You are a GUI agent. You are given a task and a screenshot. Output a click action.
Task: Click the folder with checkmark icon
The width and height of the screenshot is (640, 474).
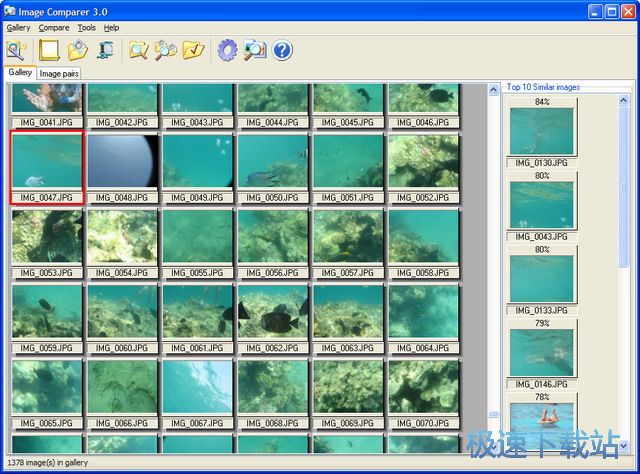click(193, 50)
